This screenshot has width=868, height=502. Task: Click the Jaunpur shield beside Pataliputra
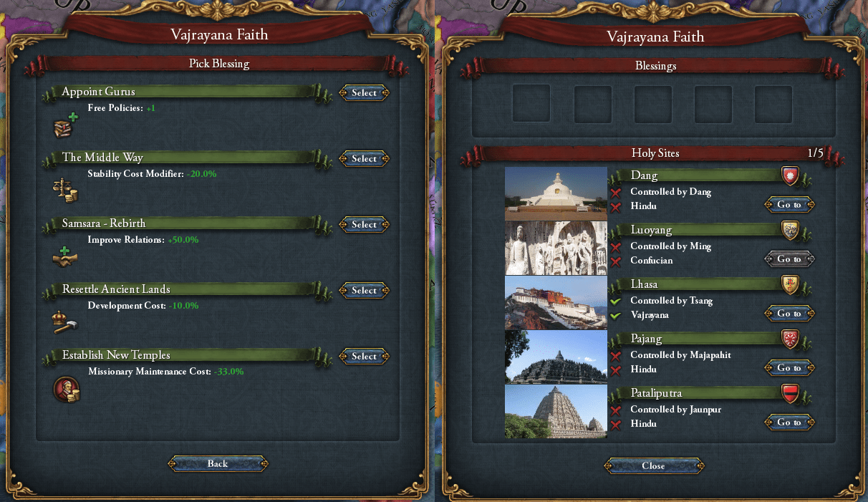click(x=790, y=392)
